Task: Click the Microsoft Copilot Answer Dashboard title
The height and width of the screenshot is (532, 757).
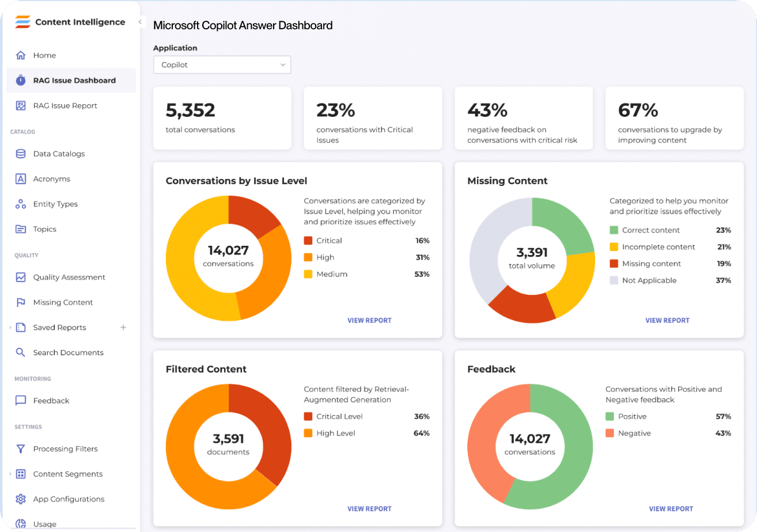Action: pos(243,25)
